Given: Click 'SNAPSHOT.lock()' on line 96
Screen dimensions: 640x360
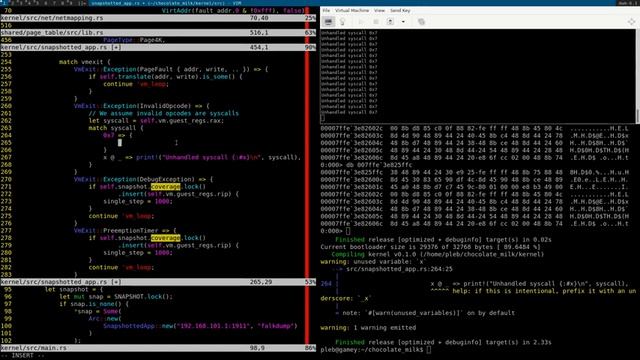Looking at the screenshot, I should coord(143,297).
